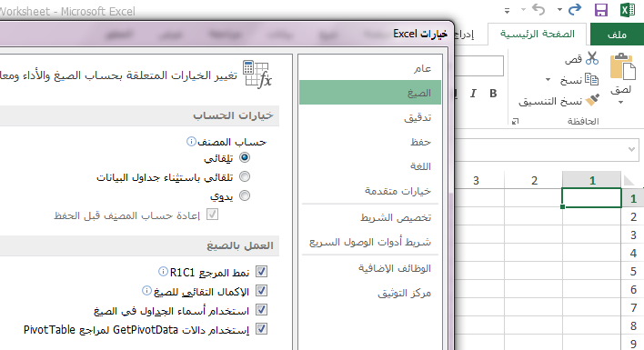This screenshot has height=350, width=644.
Task: Toggle Bold formatting button
Action: point(493,94)
